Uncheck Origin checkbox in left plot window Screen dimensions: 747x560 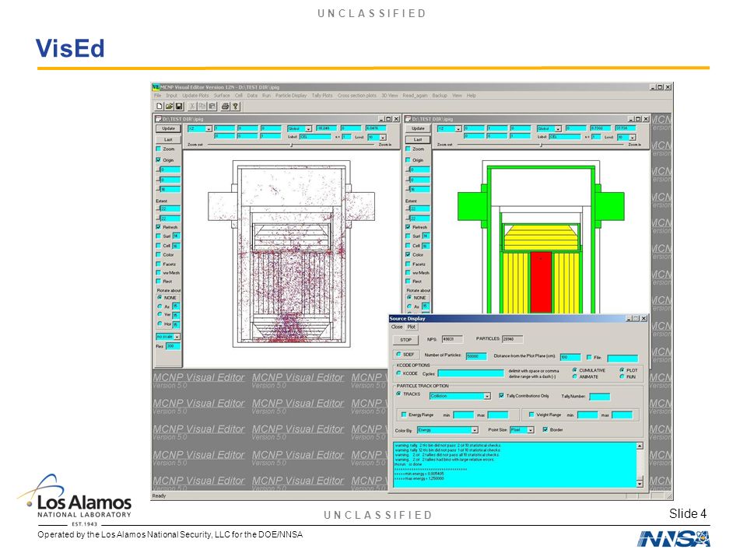(x=159, y=160)
